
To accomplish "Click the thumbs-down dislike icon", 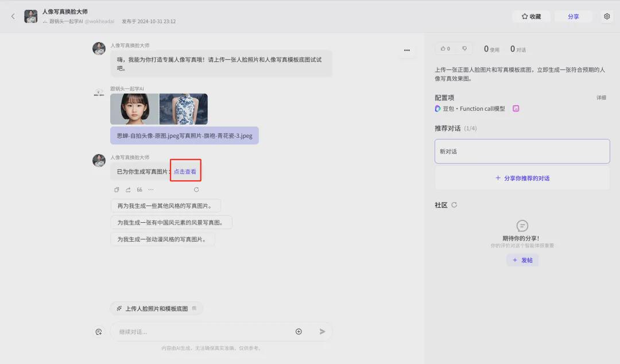I will (464, 49).
